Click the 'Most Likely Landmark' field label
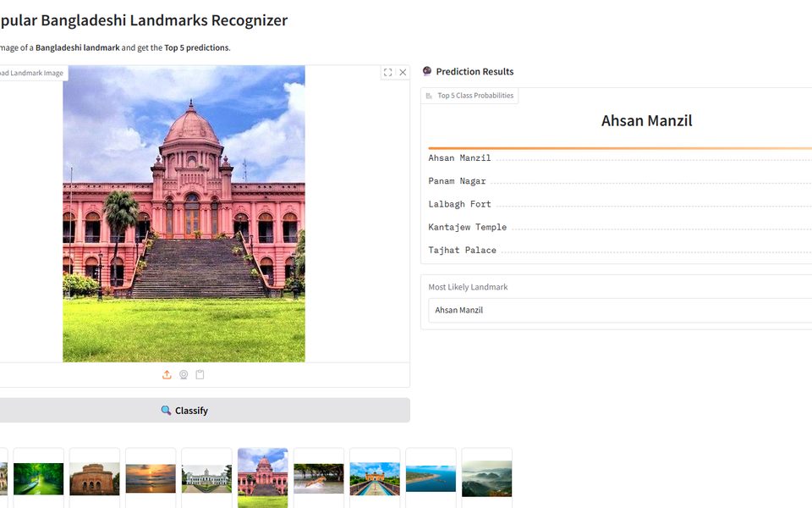812x508 pixels. point(468,287)
